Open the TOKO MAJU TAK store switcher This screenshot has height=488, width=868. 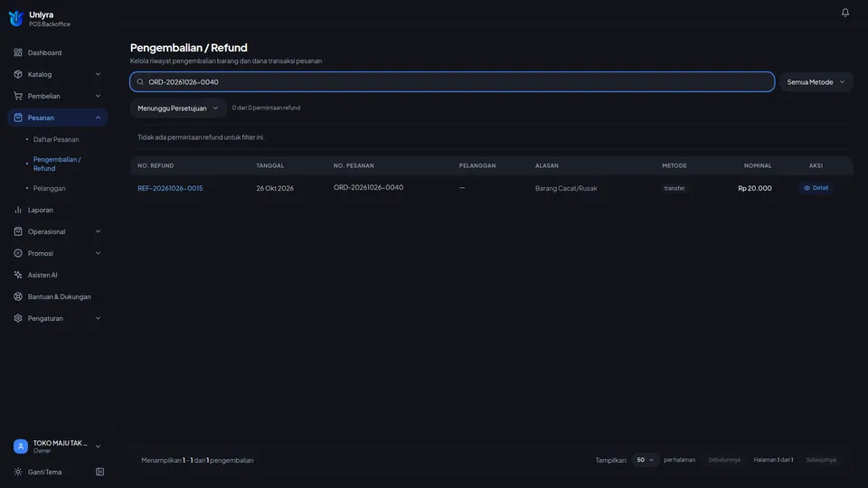[x=58, y=446]
